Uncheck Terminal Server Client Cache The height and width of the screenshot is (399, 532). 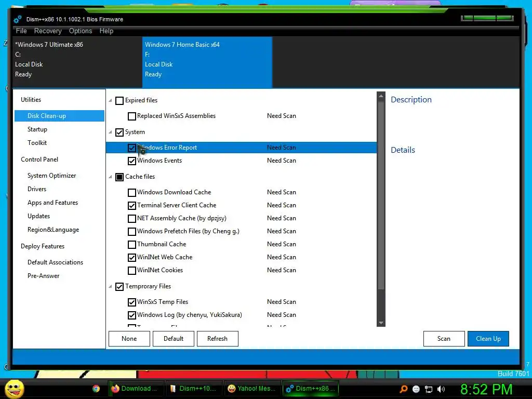[131, 206]
